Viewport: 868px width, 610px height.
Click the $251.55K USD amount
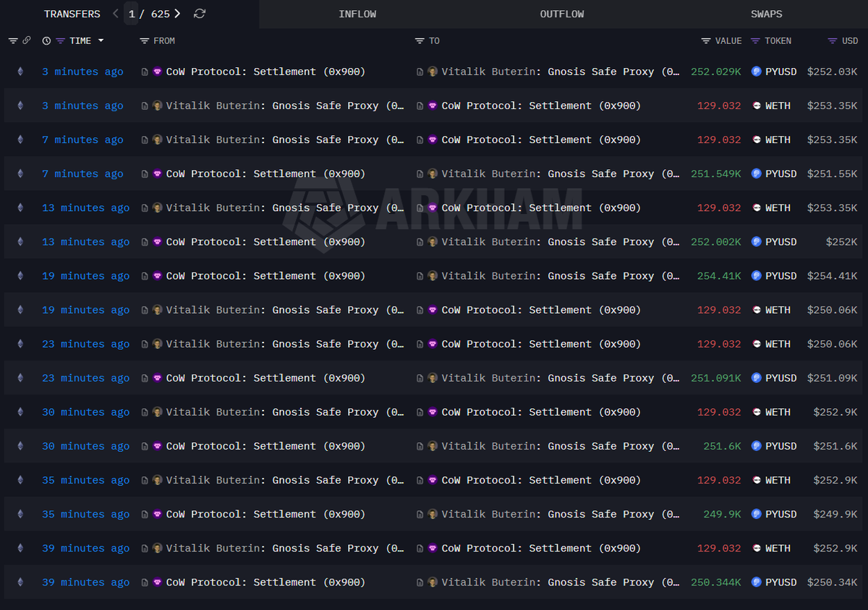(832, 174)
